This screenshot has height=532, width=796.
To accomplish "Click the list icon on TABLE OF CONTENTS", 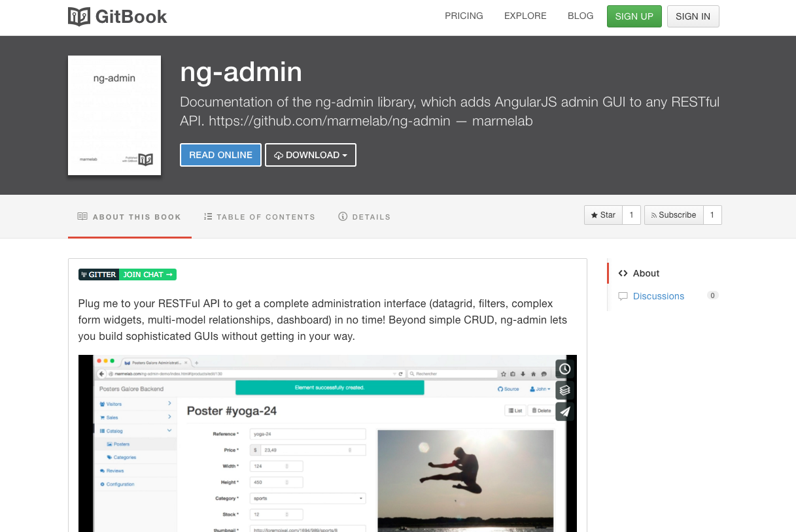I will (x=208, y=216).
